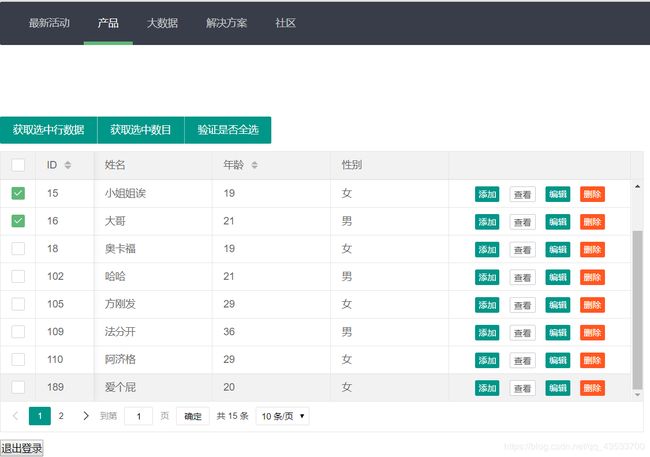Click 获取选中数目 button
This screenshot has width=650, height=457.
pyautogui.click(x=141, y=130)
